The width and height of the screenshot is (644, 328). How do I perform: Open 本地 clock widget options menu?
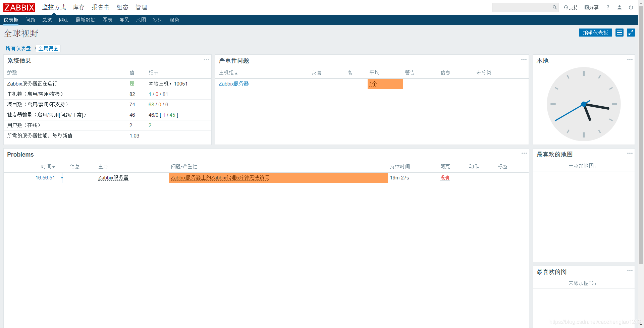[x=630, y=59]
